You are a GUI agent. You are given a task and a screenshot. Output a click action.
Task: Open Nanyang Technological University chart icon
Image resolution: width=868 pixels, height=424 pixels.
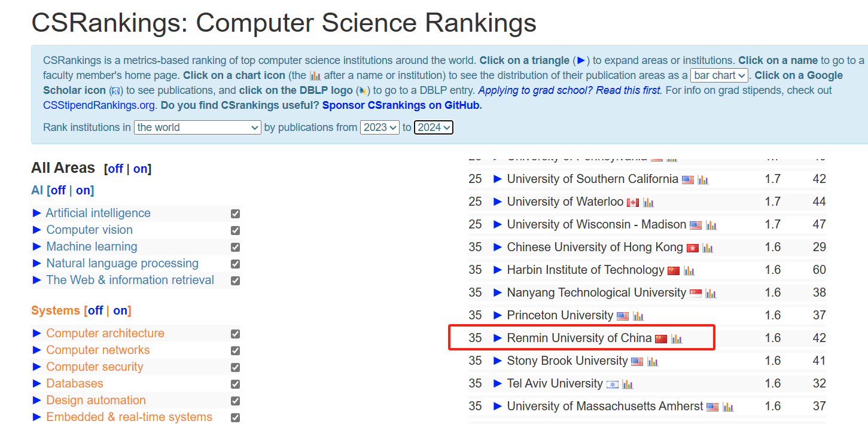click(x=711, y=293)
